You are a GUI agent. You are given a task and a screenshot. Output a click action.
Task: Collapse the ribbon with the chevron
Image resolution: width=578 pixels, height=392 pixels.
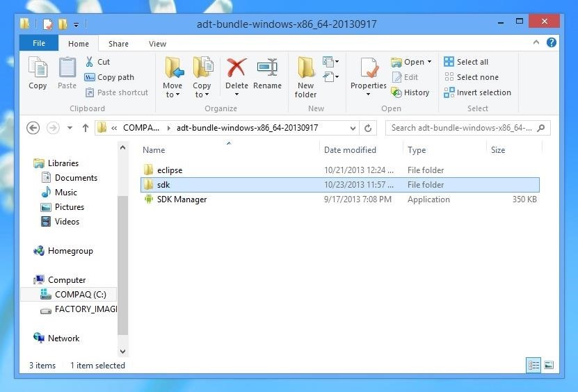[x=536, y=42]
